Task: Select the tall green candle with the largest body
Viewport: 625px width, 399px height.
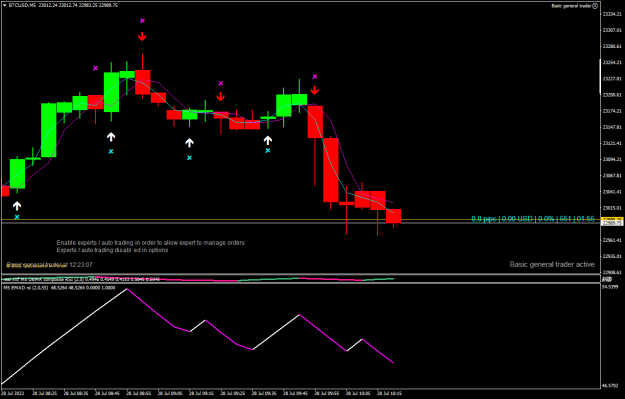Action: [48, 130]
